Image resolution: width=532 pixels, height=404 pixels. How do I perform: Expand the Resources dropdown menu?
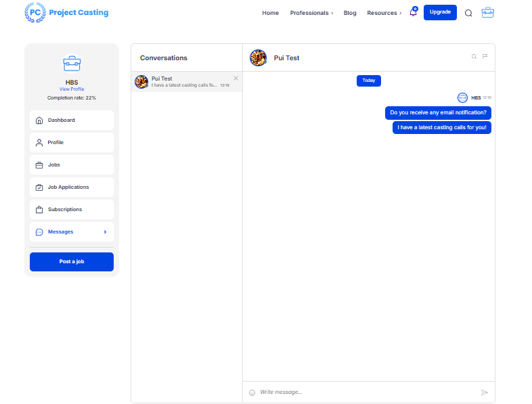(384, 13)
